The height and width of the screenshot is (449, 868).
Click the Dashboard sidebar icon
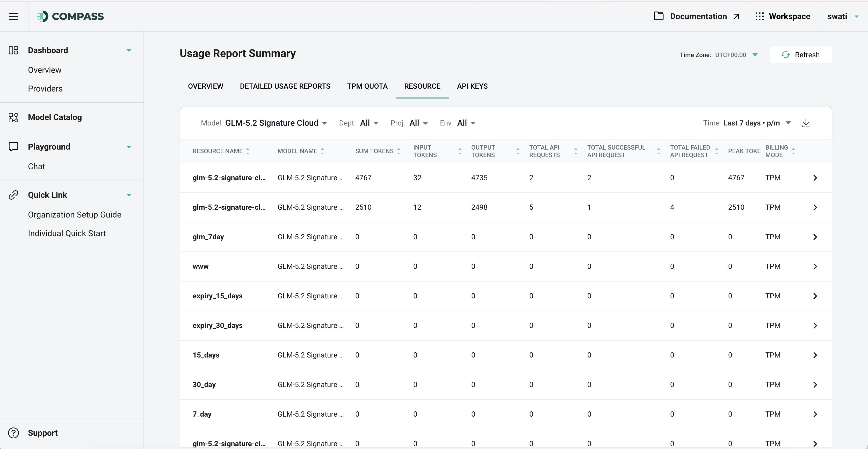13,51
